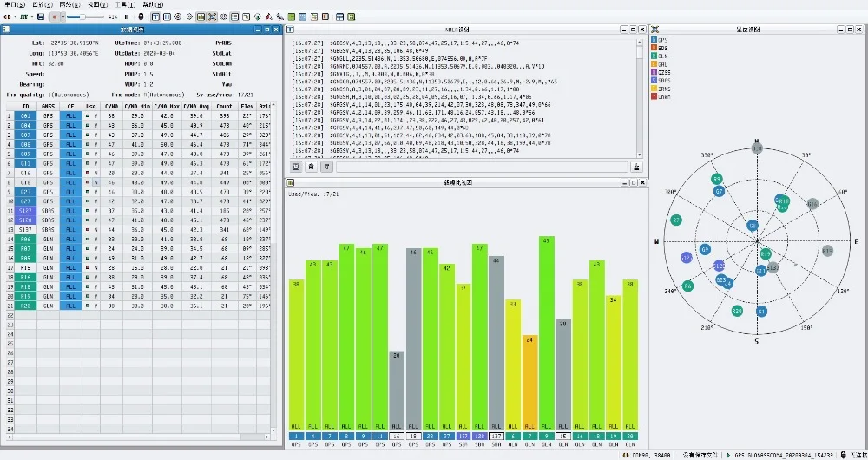Select the S137 ID cell in table
868x460 pixels.
click(x=25, y=230)
